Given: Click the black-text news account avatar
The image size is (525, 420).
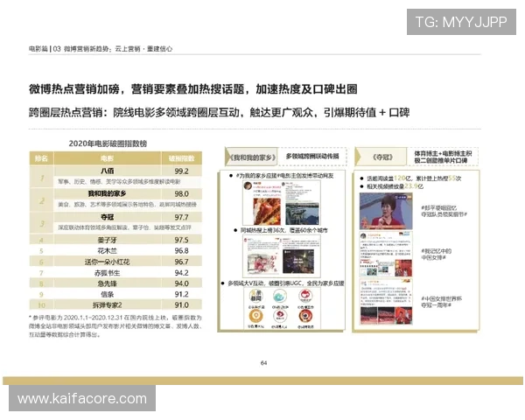Looking at the screenshot, I should [x=255, y=296].
